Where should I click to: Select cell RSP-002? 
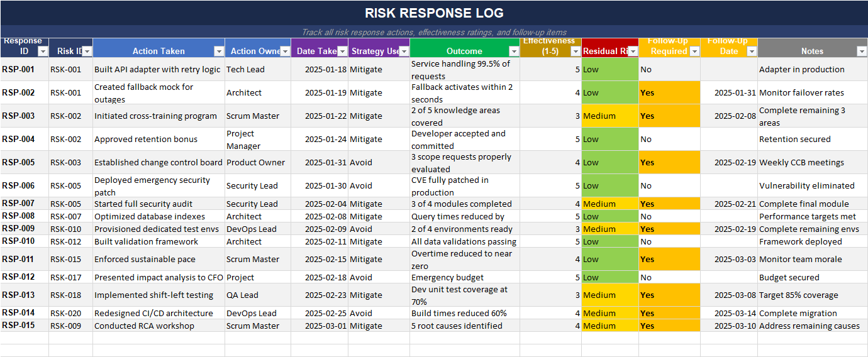point(25,92)
